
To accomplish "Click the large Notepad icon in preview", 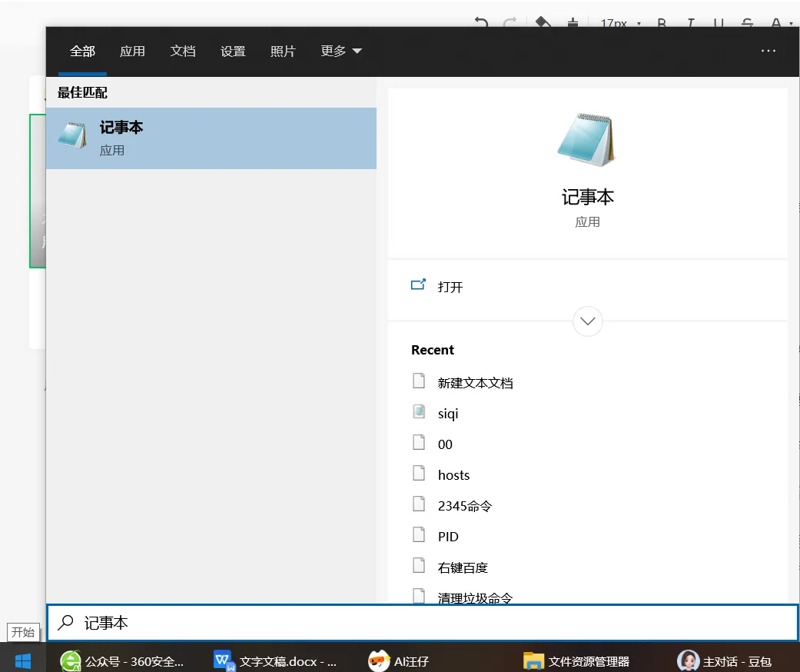I will pos(586,139).
